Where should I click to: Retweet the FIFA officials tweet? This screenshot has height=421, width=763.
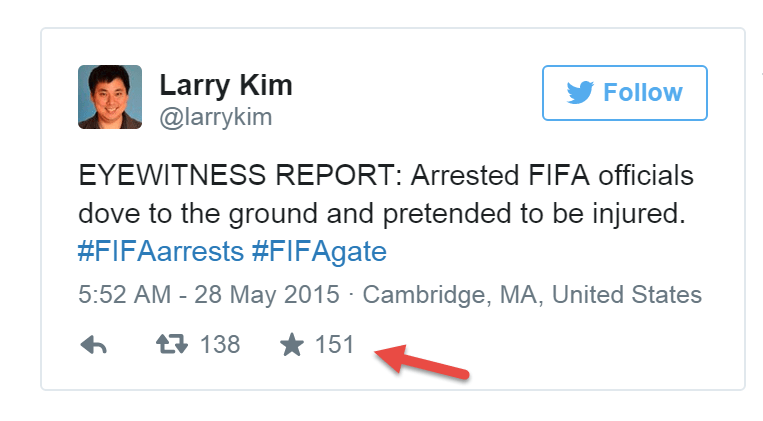[172, 344]
